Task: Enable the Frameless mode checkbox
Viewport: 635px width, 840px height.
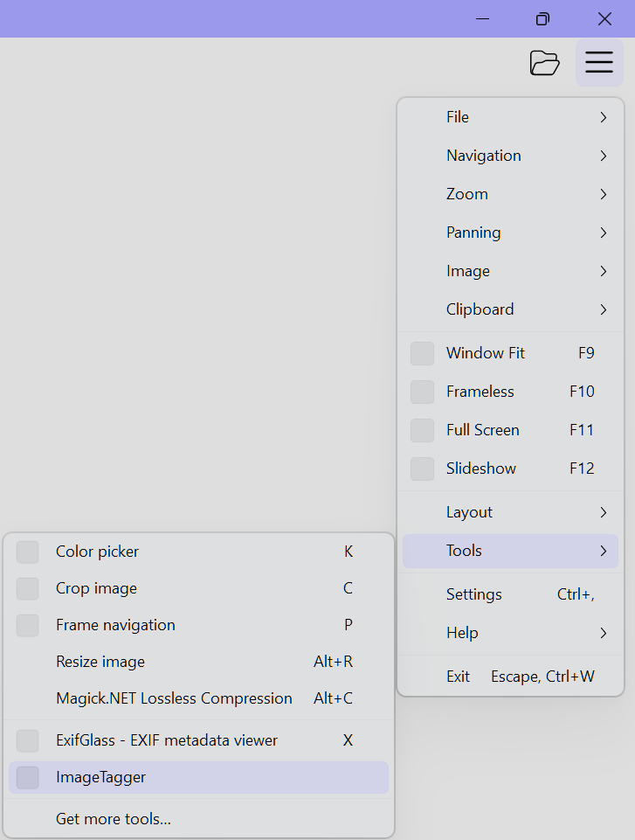Action: click(423, 392)
